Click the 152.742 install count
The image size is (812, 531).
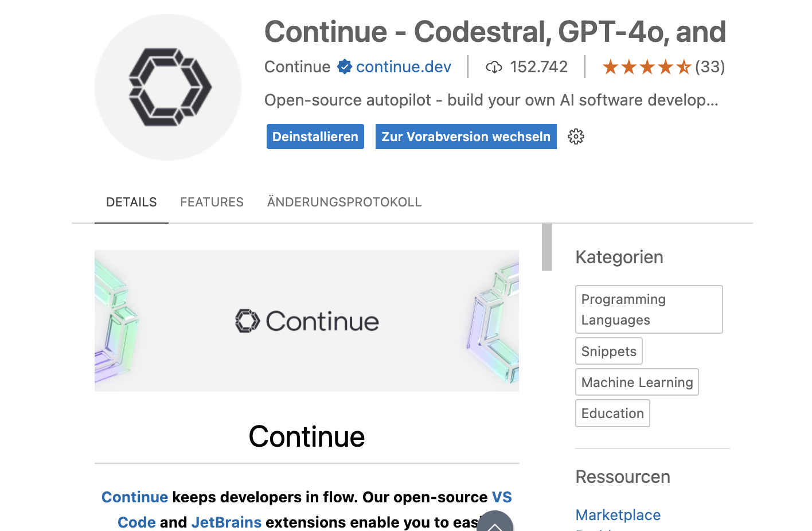pos(538,67)
